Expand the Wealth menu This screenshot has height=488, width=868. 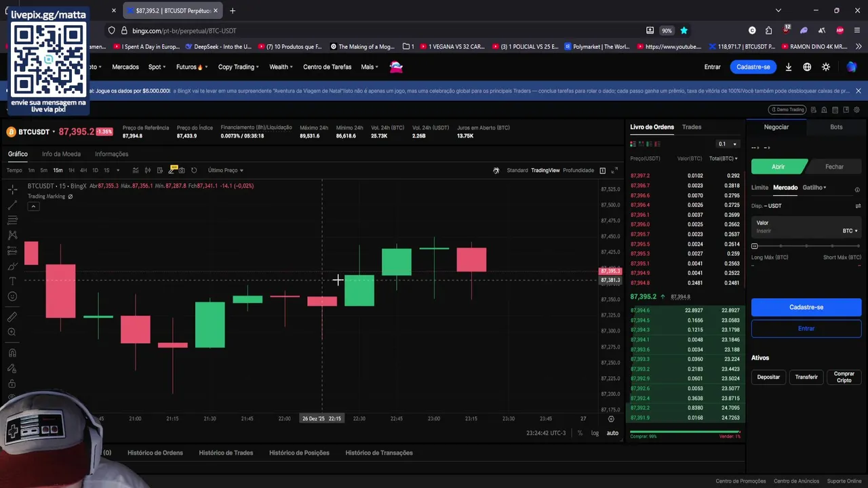pos(281,67)
